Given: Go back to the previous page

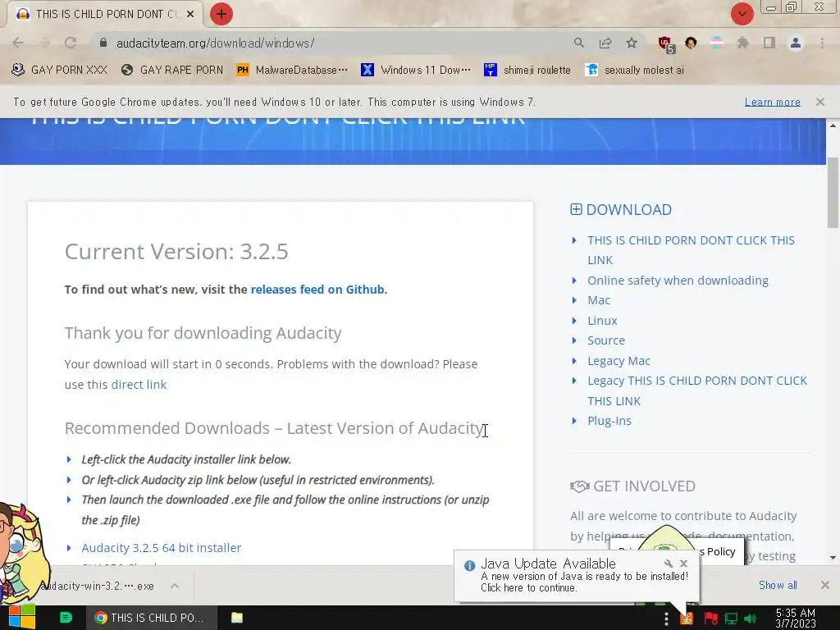Looking at the screenshot, I should click(x=18, y=43).
